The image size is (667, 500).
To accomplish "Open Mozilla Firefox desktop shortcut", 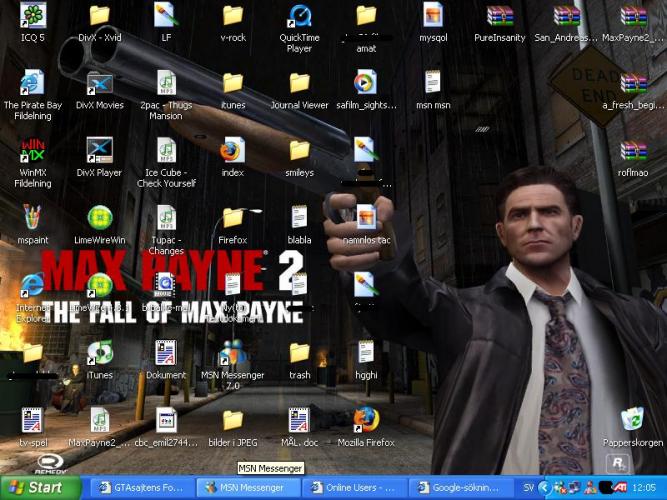I will pos(366,420).
